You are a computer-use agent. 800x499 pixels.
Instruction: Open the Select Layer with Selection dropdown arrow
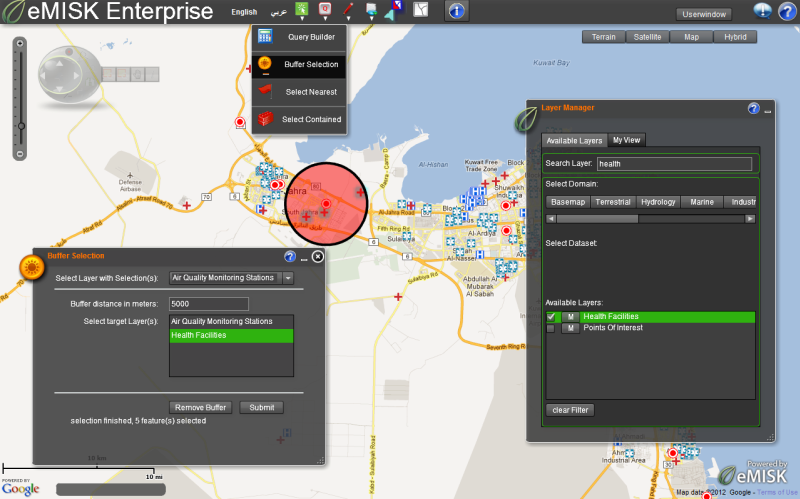[x=288, y=278]
